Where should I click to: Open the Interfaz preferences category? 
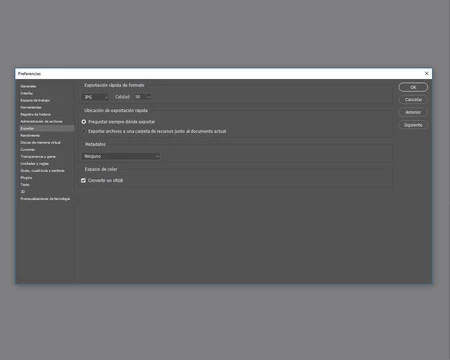pyautogui.click(x=27, y=93)
